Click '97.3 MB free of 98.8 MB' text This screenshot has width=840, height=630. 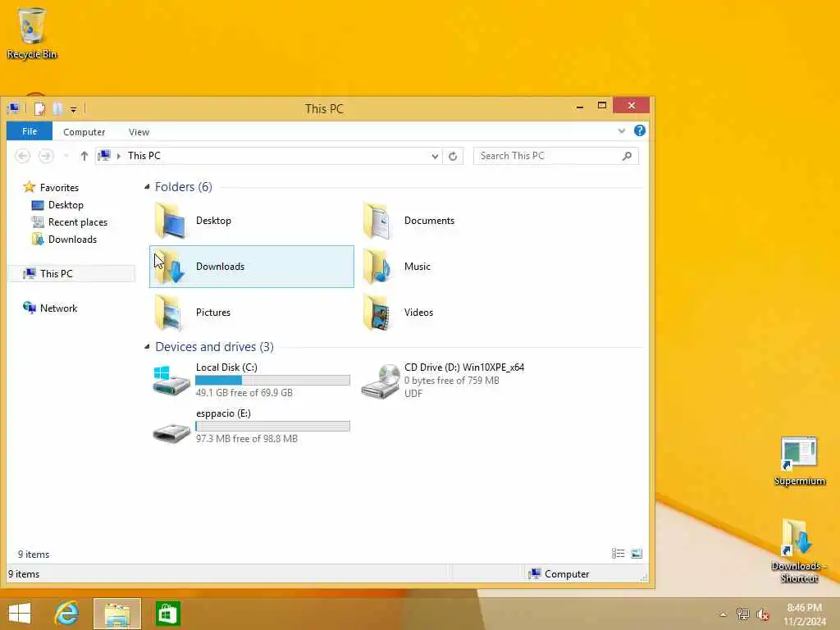point(246,439)
